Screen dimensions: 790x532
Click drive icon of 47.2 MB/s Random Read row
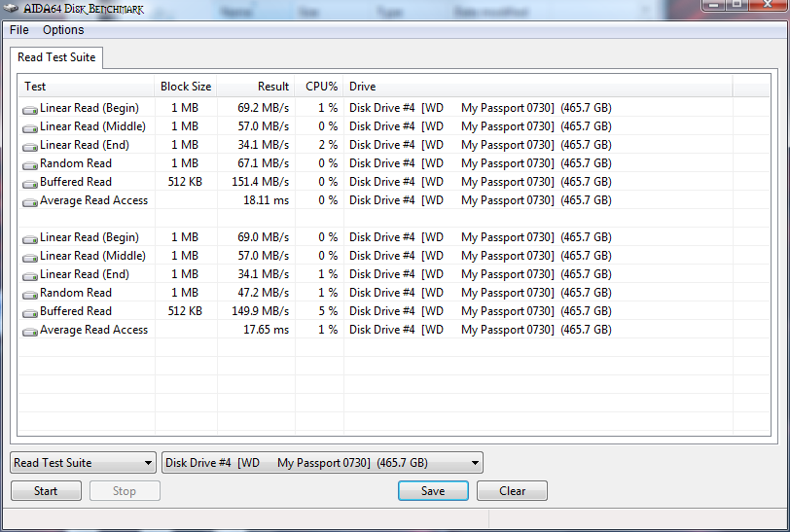30,295
